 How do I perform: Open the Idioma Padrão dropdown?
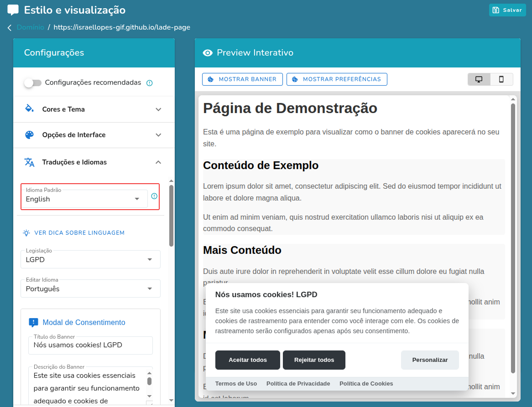tap(85, 199)
